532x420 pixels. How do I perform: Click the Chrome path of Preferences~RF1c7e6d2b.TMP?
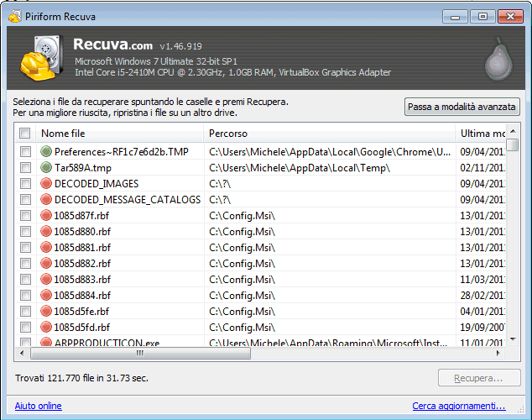coord(330,152)
